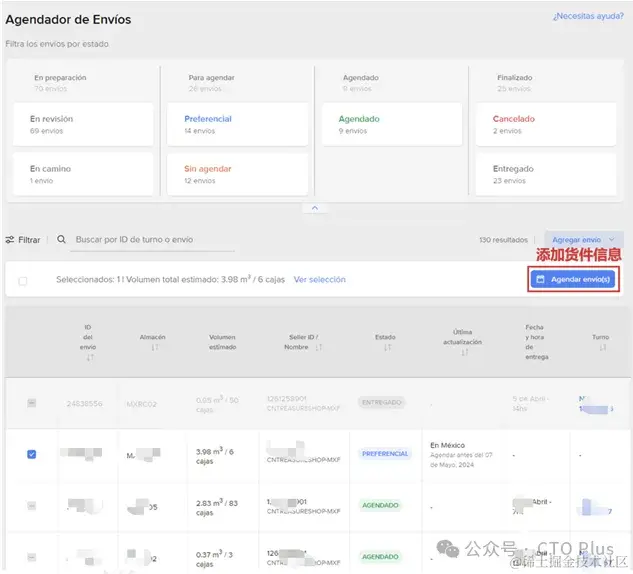The height and width of the screenshot is (574, 633).
Task: Focus the Buscar por ID de turno field
Action: coord(153,240)
